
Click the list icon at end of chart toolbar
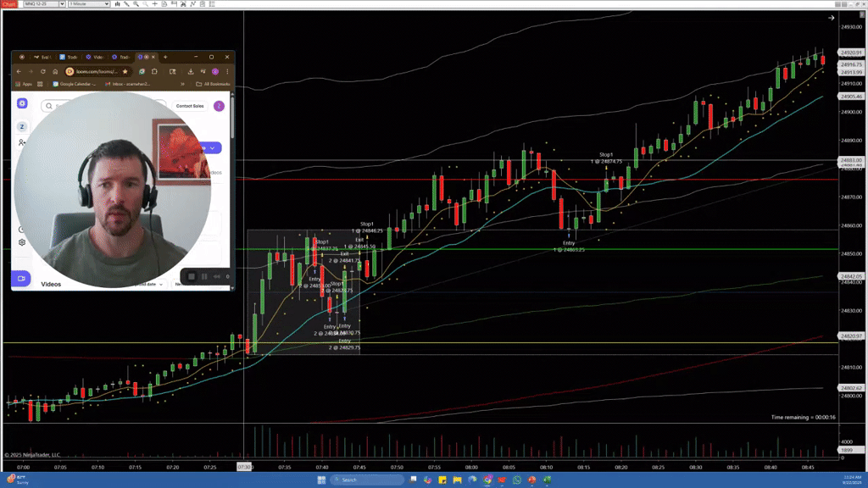(212, 4)
